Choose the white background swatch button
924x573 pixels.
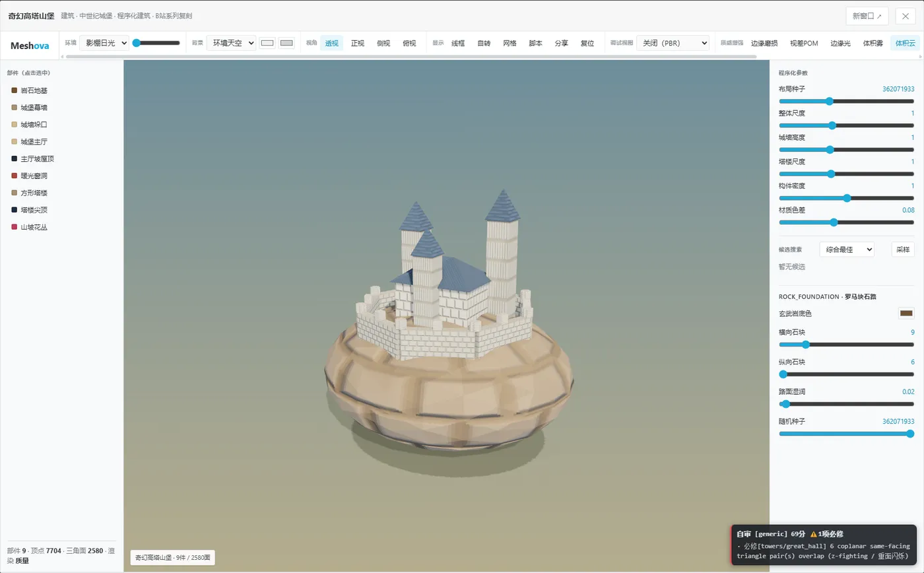[x=267, y=43]
